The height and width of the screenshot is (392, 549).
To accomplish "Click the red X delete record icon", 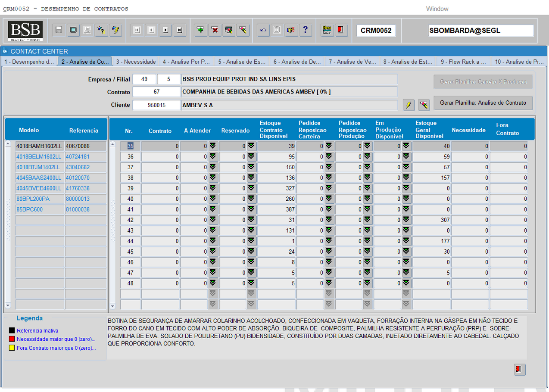I will 215,30.
